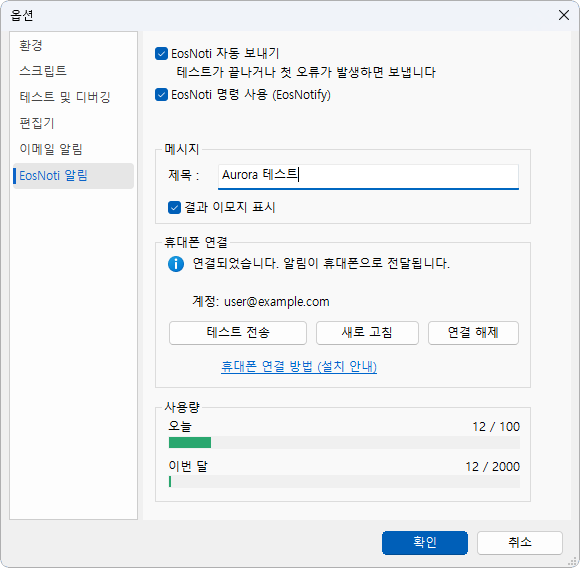Cancel the dialog with 취소

520,543
